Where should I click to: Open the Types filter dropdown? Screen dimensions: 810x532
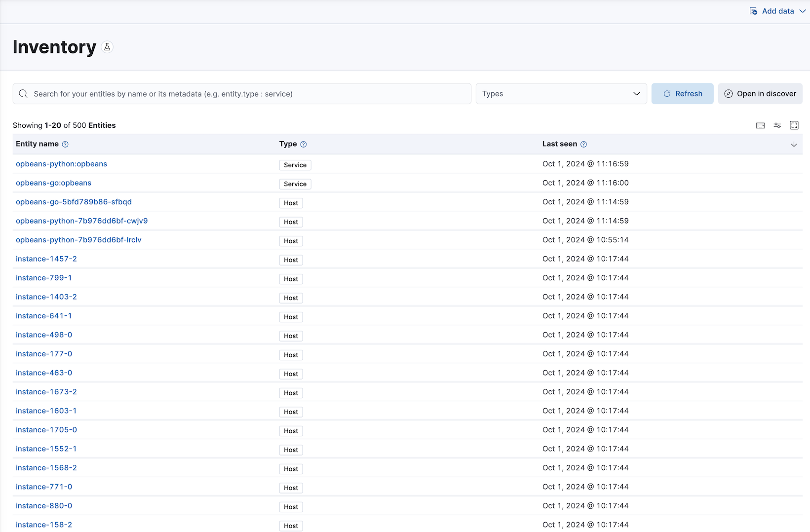(x=561, y=93)
